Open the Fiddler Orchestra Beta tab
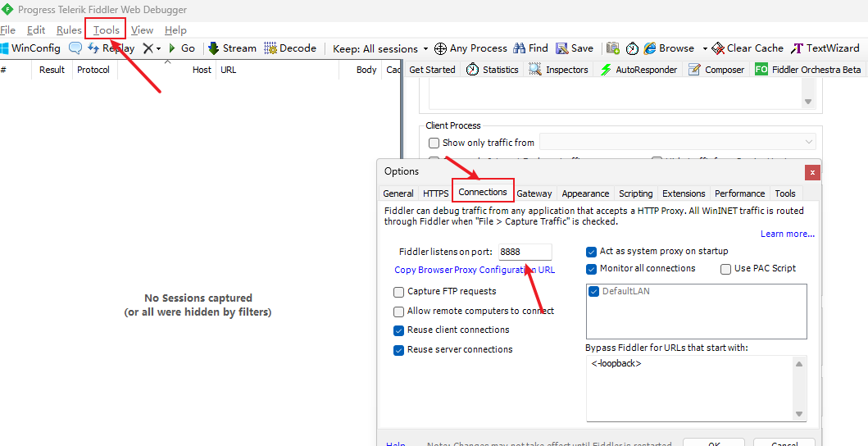 808,69
